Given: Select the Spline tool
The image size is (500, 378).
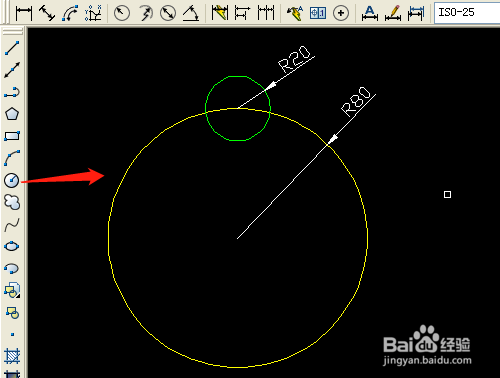Looking at the screenshot, I should [12, 225].
